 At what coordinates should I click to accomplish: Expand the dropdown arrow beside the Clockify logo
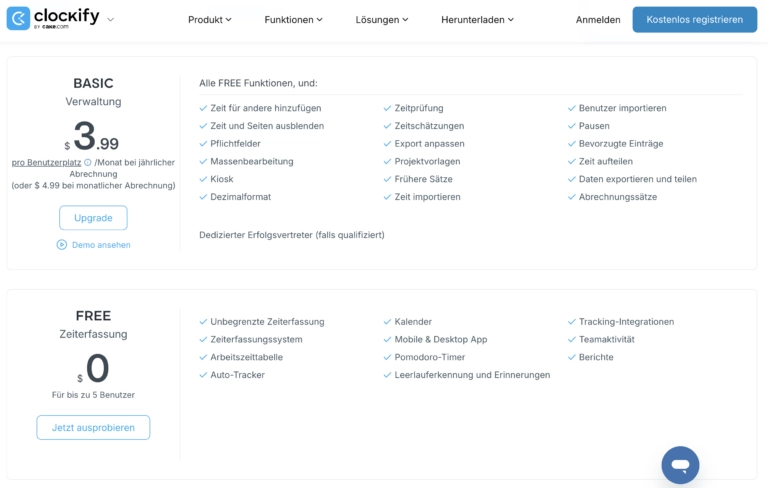click(111, 20)
